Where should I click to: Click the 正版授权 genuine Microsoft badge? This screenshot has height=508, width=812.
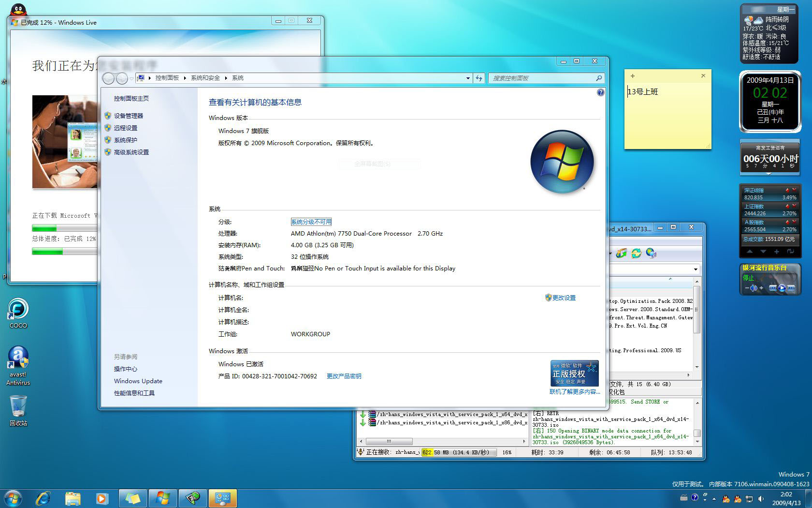pyautogui.click(x=575, y=373)
